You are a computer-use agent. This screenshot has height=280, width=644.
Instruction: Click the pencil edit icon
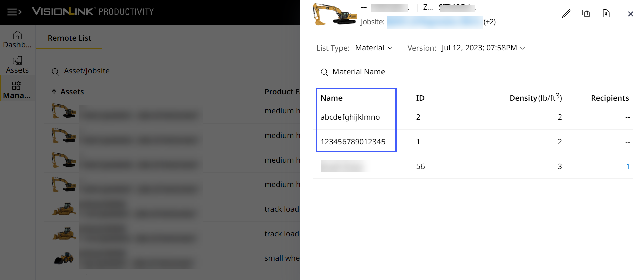pyautogui.click(x=566, y=14)
